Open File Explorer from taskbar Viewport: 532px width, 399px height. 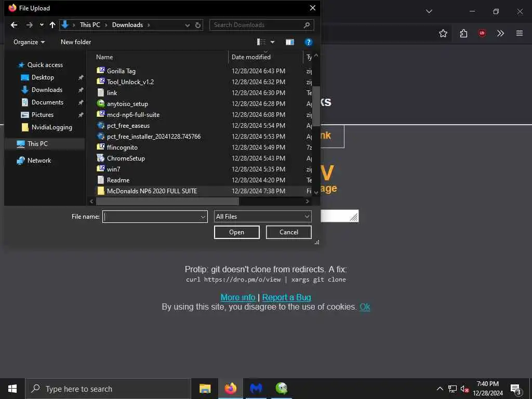click(x=205, y=389)
